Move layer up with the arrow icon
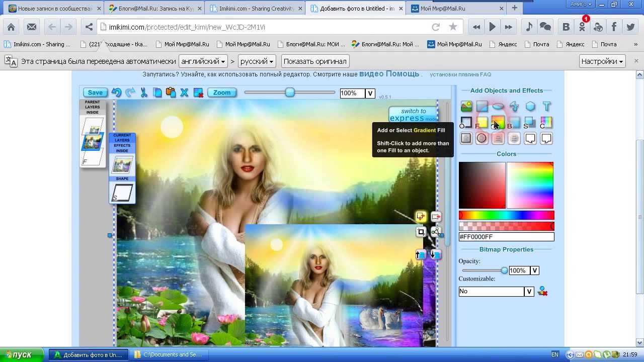The width and height of the screenshot is (644, 362). coord(421,255)
